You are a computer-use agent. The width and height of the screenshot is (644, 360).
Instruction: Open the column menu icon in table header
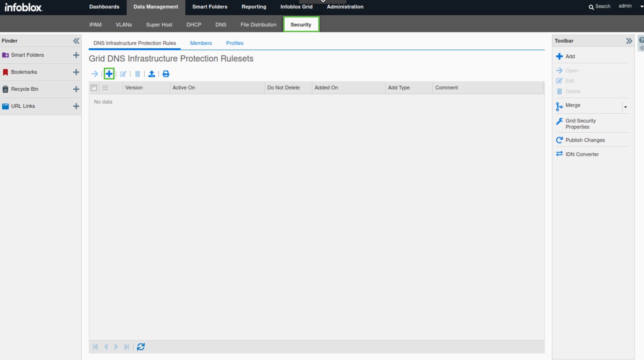(105, 88)
